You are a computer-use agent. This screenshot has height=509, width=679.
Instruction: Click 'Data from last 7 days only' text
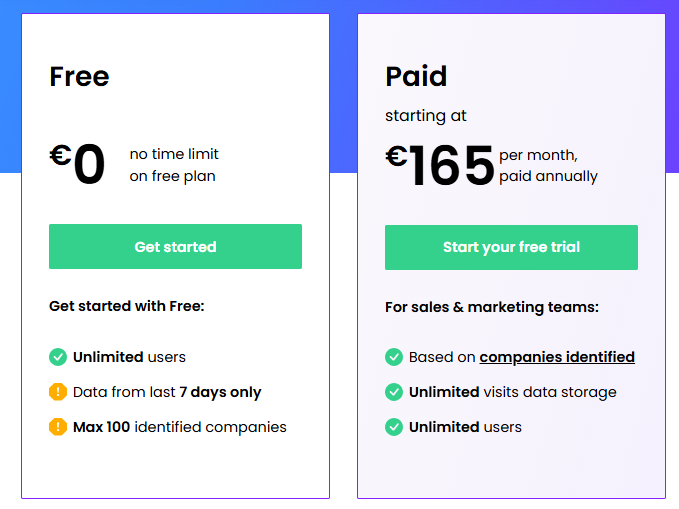167,392
